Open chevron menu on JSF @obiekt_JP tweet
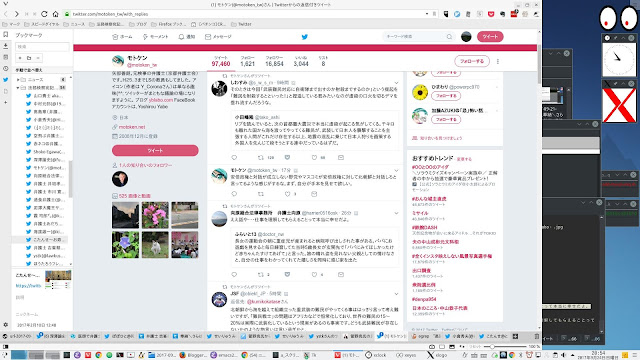The image size is (640, 360). pyautogui.click(x=396, y=294)
